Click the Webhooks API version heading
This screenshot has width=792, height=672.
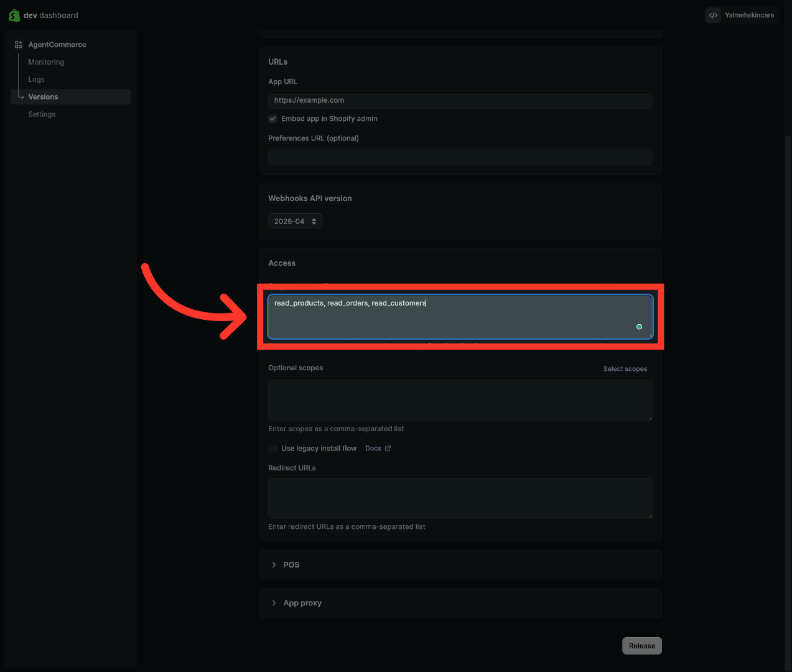(310, 198)
